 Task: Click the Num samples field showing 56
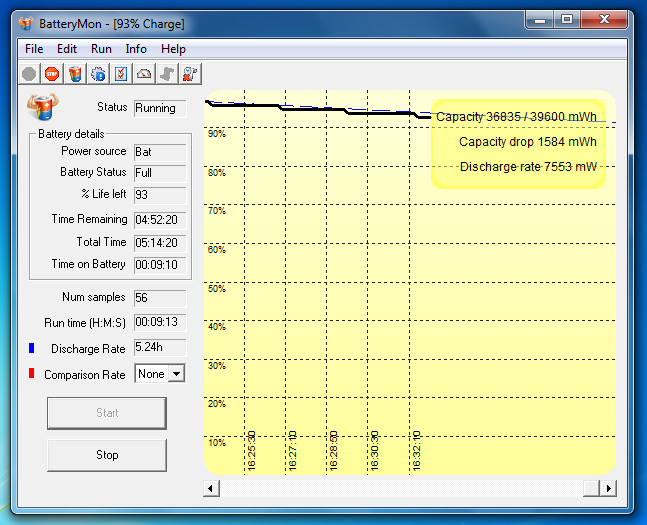160,298
